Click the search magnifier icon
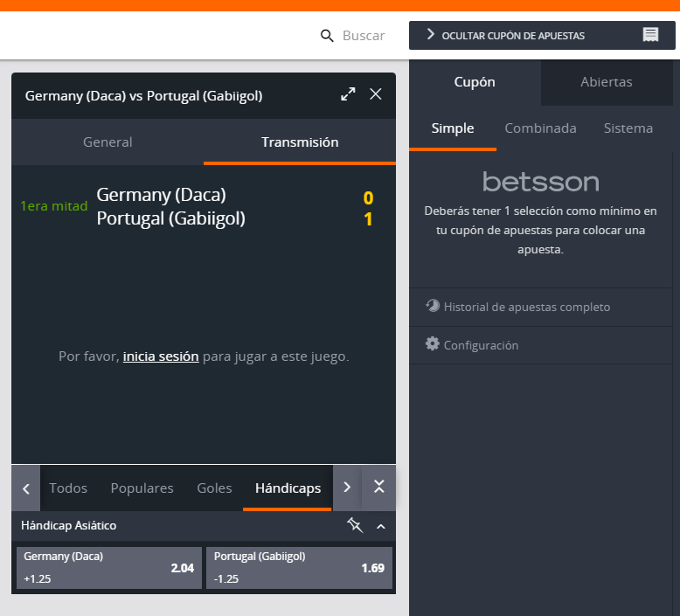This screenshot has height=616, width=680. (x=328, y=36)
